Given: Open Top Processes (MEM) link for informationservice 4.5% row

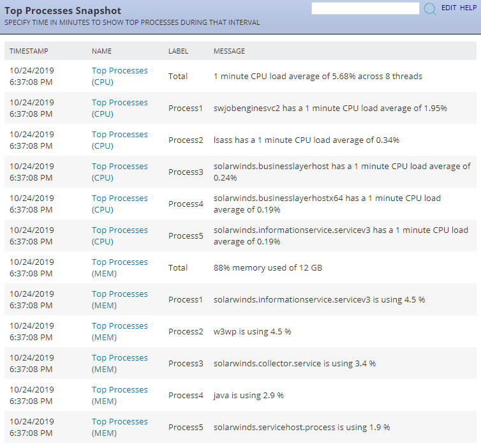Looking at the screenshot, I should pos(120,299).
